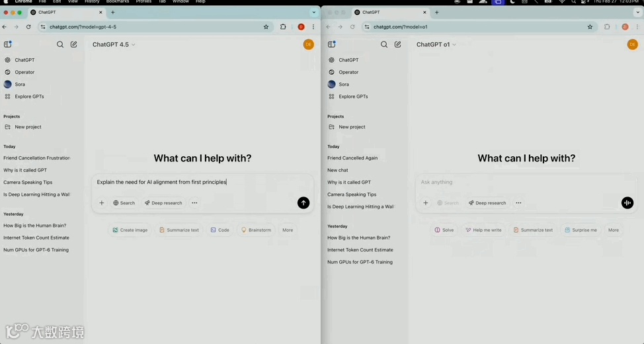Go back in left Chrome window
Image resolution: width=644 pixels, height=344 pixels.
(5, 26)
